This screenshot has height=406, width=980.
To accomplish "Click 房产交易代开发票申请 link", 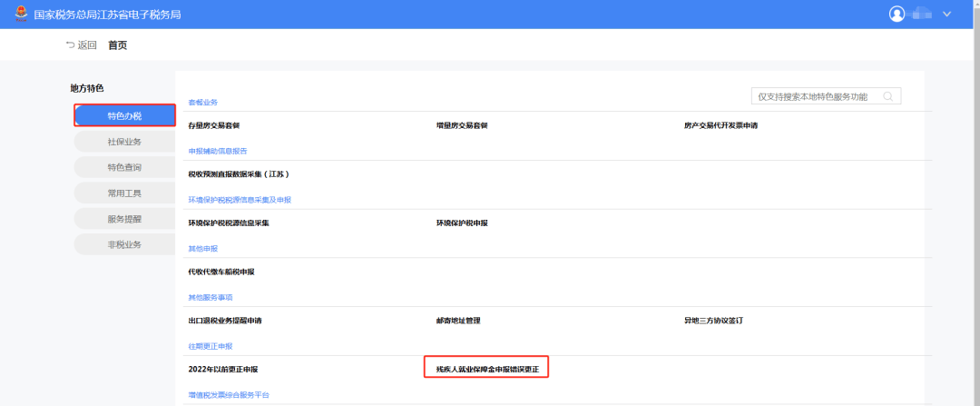I will point(720,125).
